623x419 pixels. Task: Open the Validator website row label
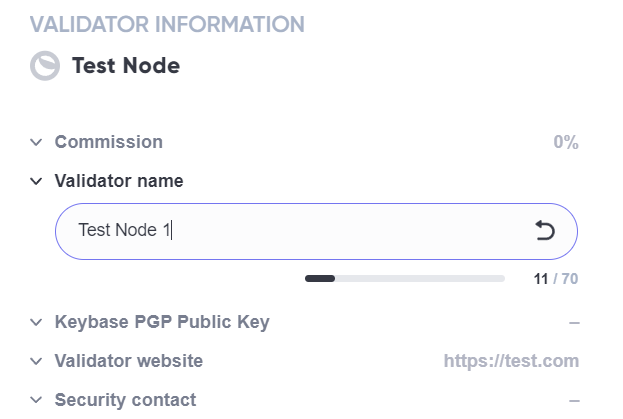pyautogui.click(x=129, y=361)
